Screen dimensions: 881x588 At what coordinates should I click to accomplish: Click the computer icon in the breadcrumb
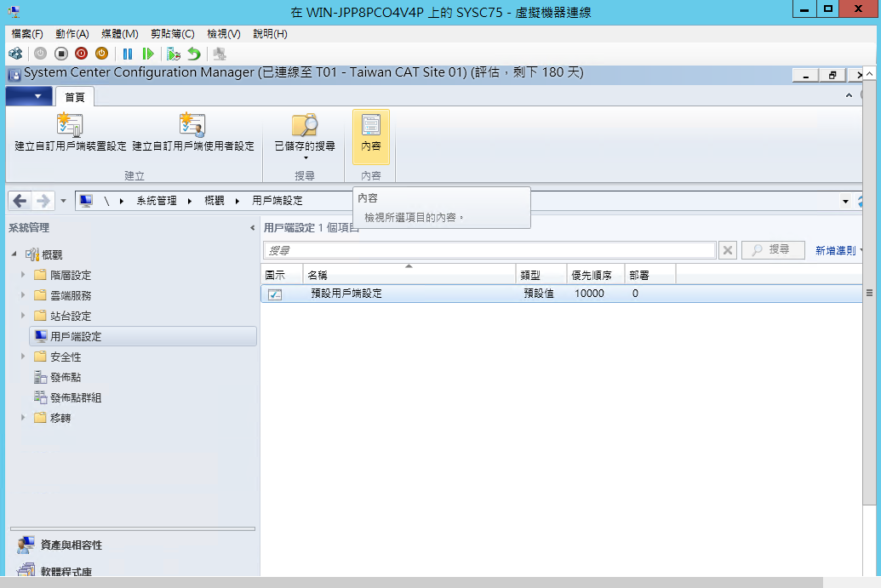point(86,201)
